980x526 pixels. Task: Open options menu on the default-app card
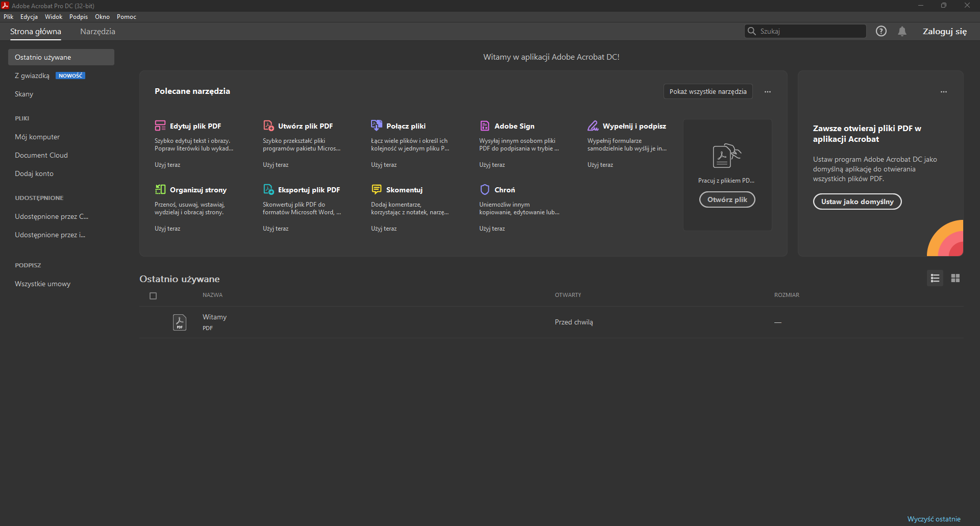944,92
